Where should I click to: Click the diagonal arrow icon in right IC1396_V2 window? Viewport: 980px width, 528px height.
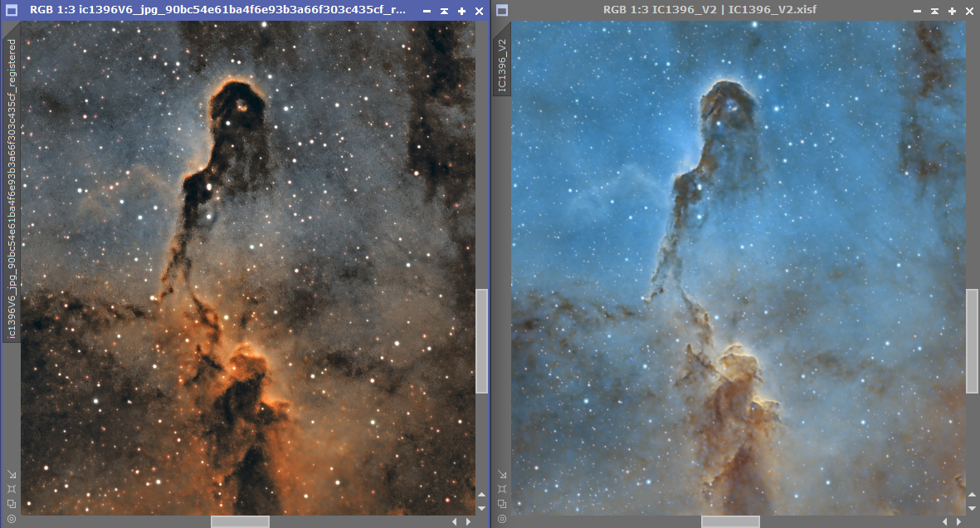pyautogui.click(x=502, y=475)
